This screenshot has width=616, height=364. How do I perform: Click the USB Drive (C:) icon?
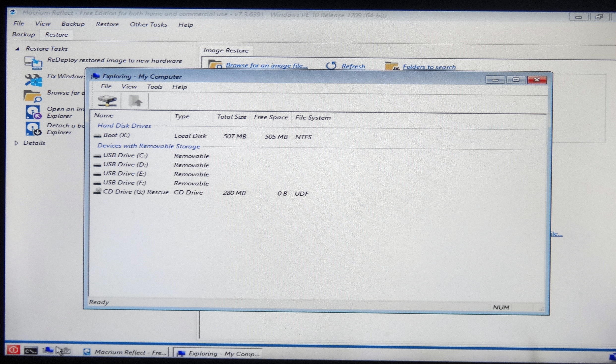click(x=97, y=156)
